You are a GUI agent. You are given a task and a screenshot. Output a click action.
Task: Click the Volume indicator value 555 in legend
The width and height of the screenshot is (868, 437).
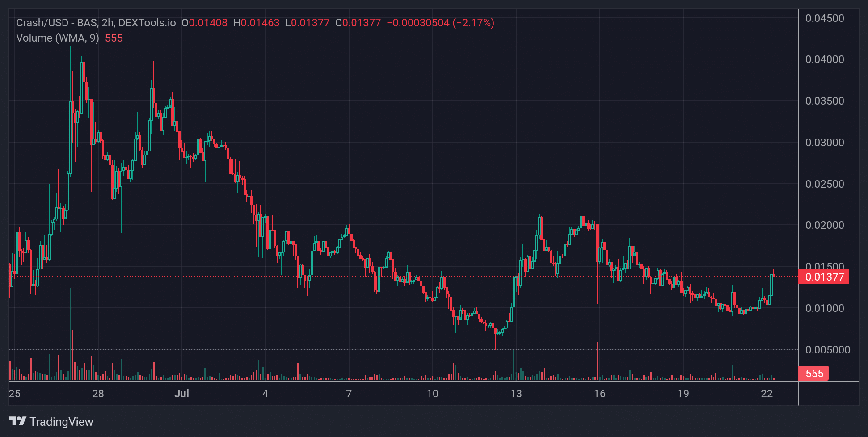click(114, 38)
